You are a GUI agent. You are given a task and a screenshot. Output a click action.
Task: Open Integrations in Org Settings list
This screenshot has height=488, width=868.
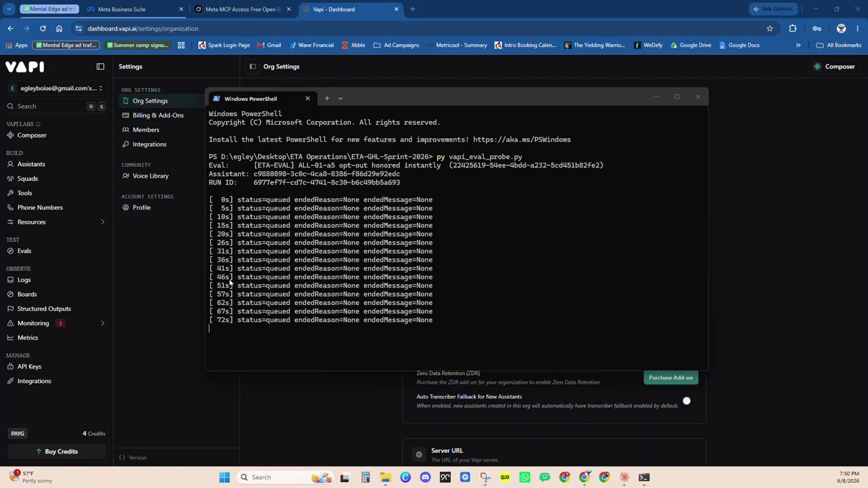point(149,144)
